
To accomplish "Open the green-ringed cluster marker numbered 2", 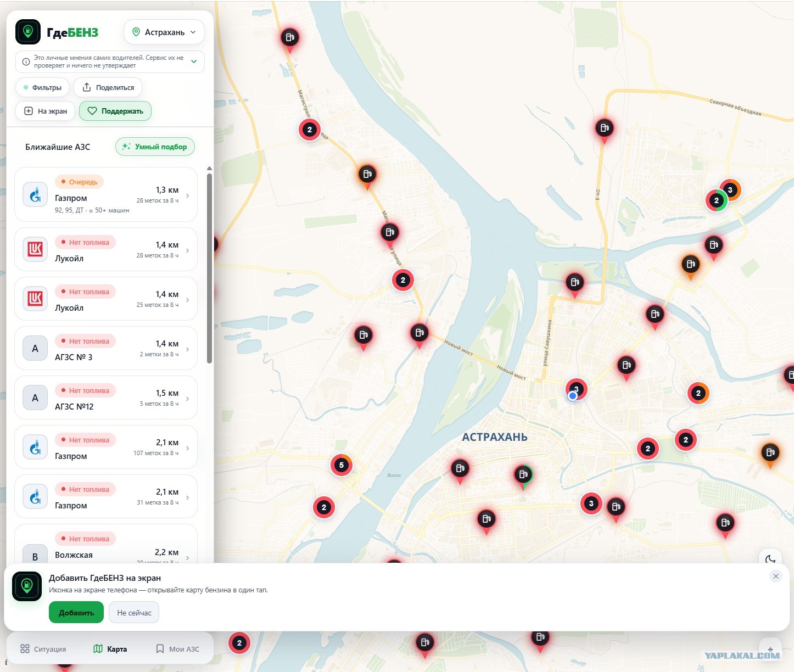I will [716, 200].
